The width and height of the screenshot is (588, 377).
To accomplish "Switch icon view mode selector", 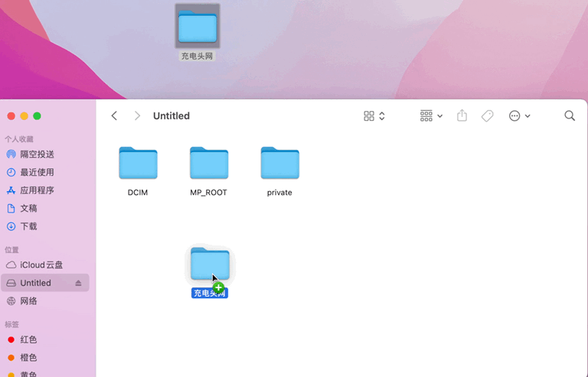I will click(x=374, y=116).
